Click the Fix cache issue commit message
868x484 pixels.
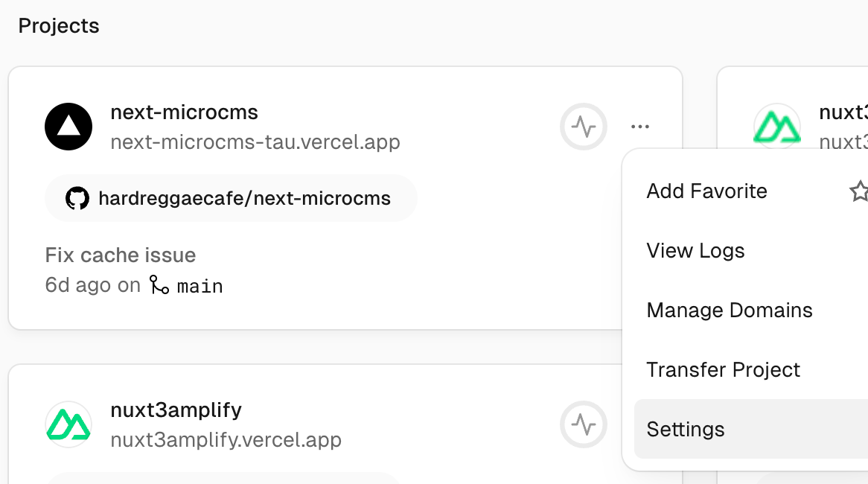point(121,255)
